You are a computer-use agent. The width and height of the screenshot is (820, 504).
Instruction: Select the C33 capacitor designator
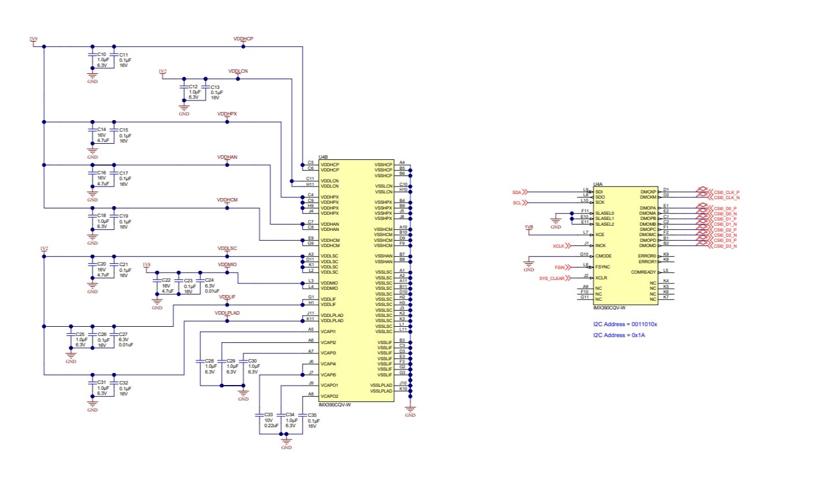click(269, 415)
